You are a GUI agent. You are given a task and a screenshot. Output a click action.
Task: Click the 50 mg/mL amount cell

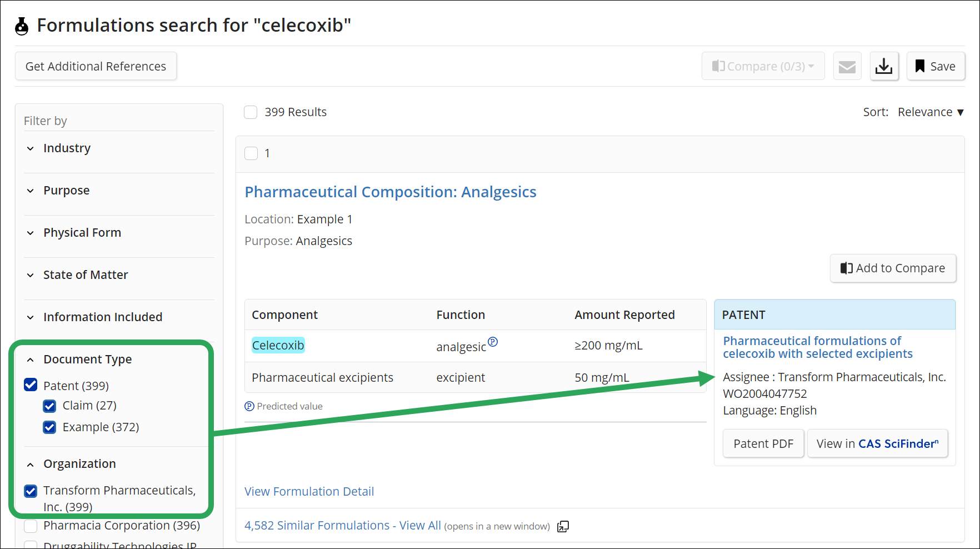click(602, 378)
